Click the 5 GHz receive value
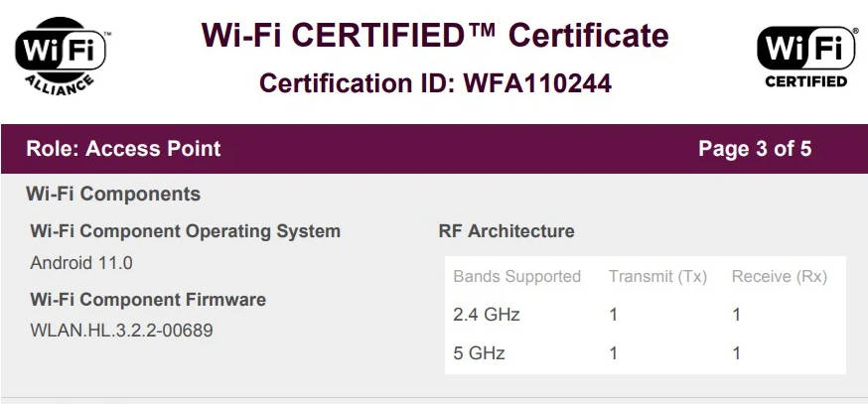The height and width of the screenshot is (404, 868). pos(737,352)
